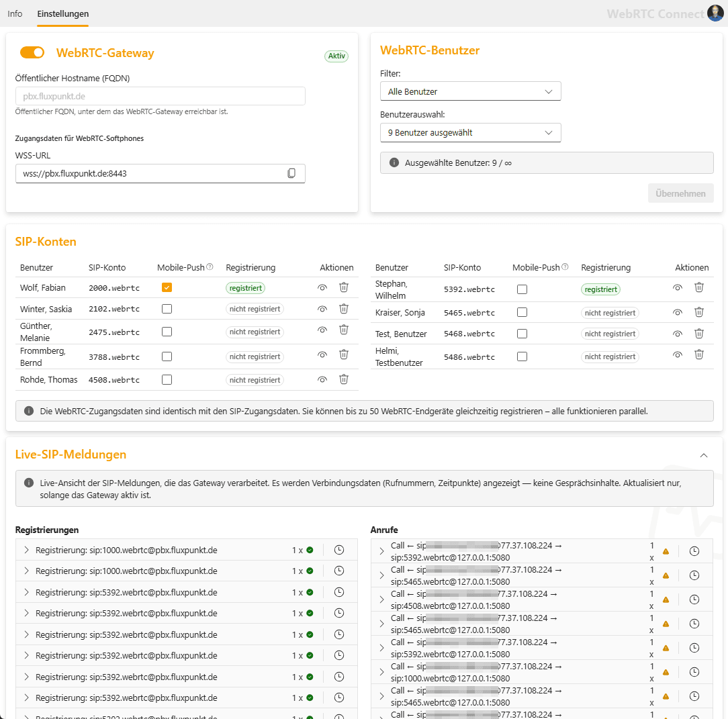The height and width of the screenshot is (719, 728).
Task: Click Mobile-Push help icon in left table header
Action: pos(210,267)
